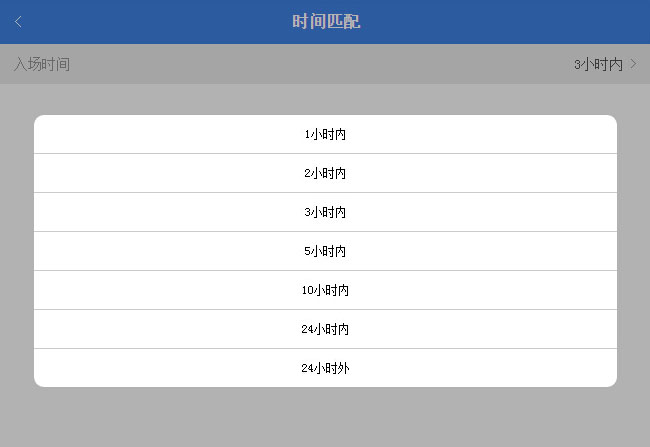Select the 24小时内 option
650x447 pixels.
325,329
